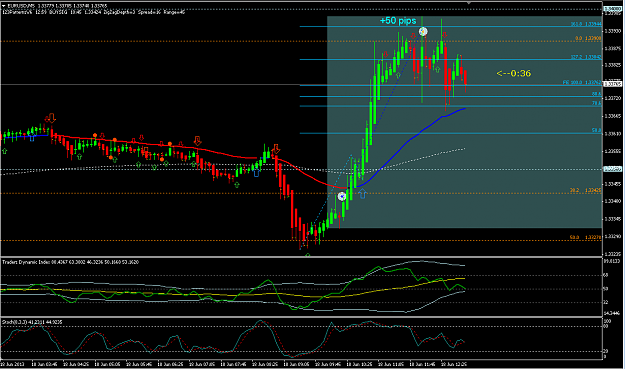
Task: Click the white circle marker at the rally start
Action: pos(342,196)
